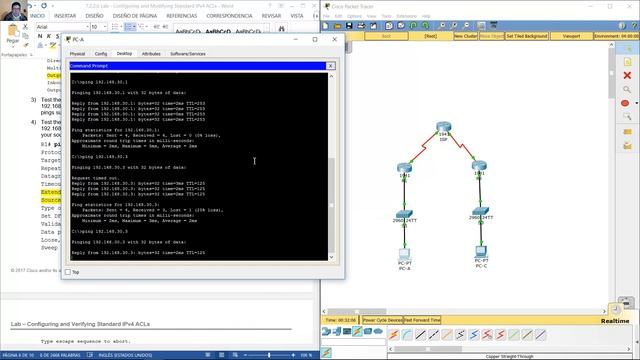Open the drawing palette icon

tap(481, 26)
